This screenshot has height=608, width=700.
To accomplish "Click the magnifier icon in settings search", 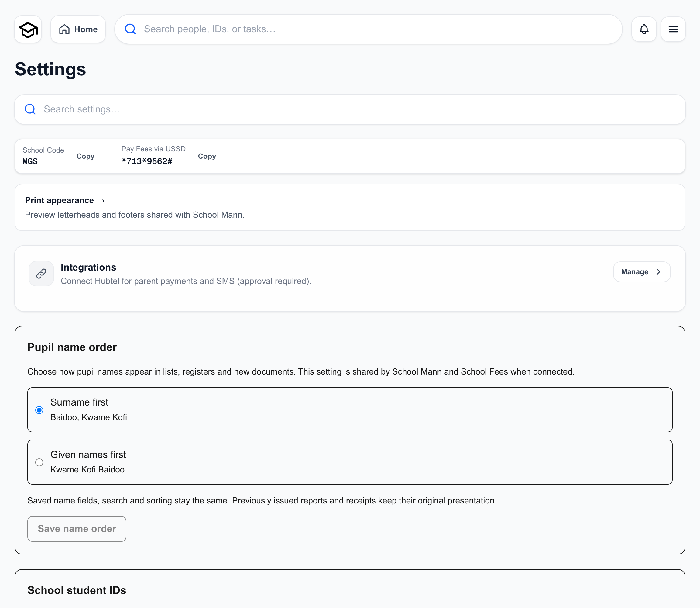I will pyautogui.click(x=30, y=109).
